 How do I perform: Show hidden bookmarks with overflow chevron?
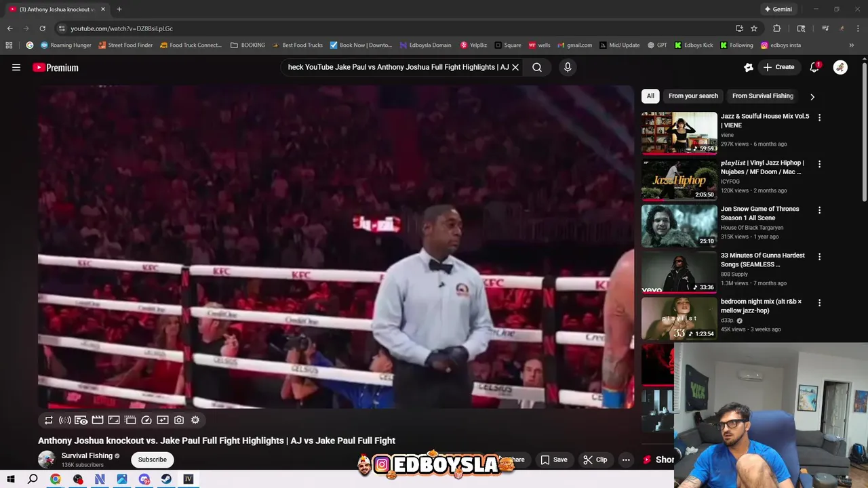pyautogui.click(x=852, y=45)
